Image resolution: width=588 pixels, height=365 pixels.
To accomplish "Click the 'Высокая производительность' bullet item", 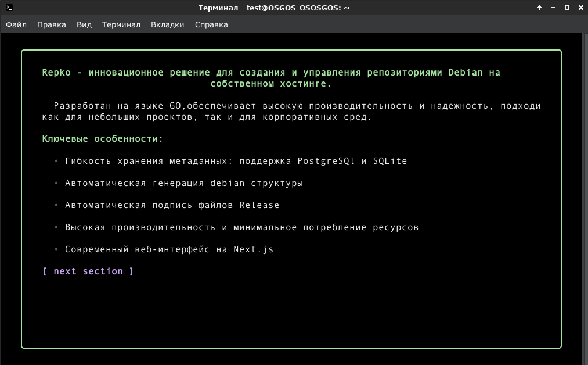I will coord(241,227).
